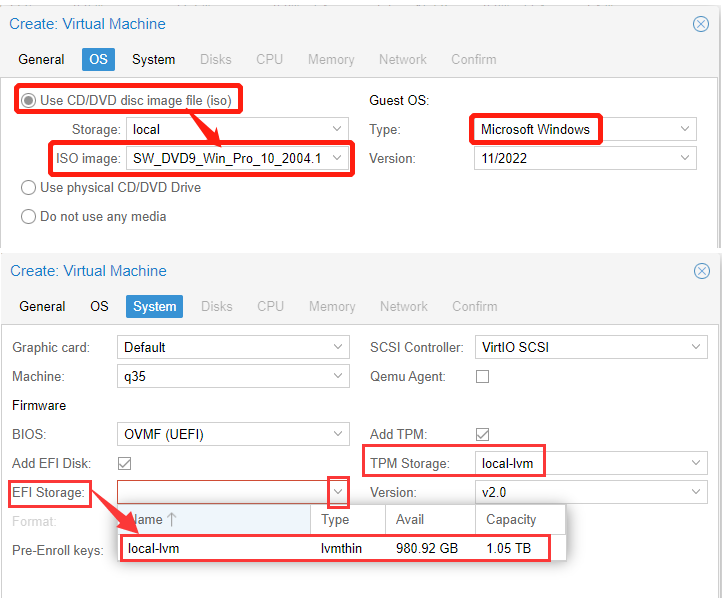The image size is (722, 598).
Task: Open the TPM Storage dropdown arrow
Action: pyautogui.click(x=696, y=464)
